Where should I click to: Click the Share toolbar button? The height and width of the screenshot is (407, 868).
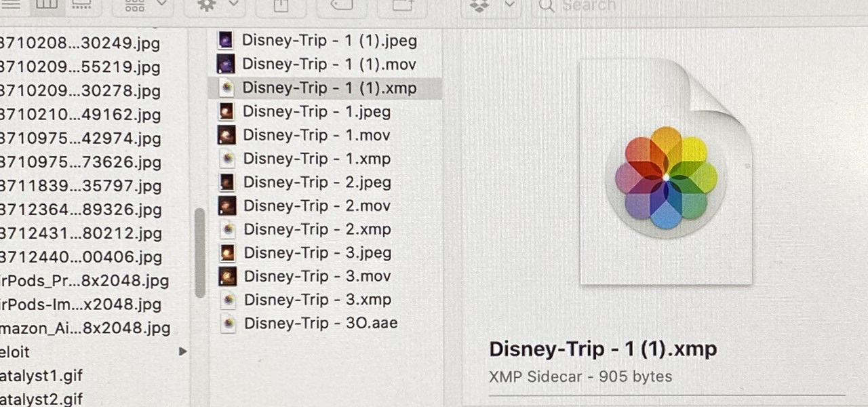tap(281, 5)
